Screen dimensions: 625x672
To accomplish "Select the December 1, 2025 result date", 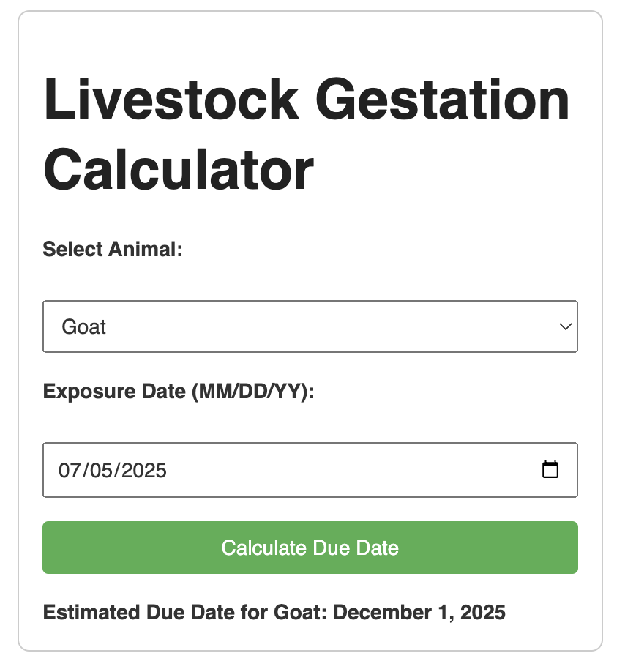I will (419, 612).
